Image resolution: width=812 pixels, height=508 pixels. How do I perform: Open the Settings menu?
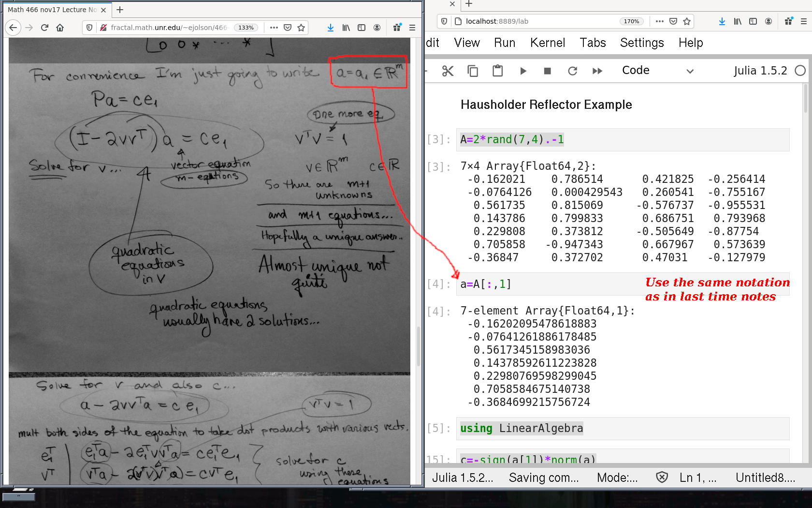coord(641,43)
